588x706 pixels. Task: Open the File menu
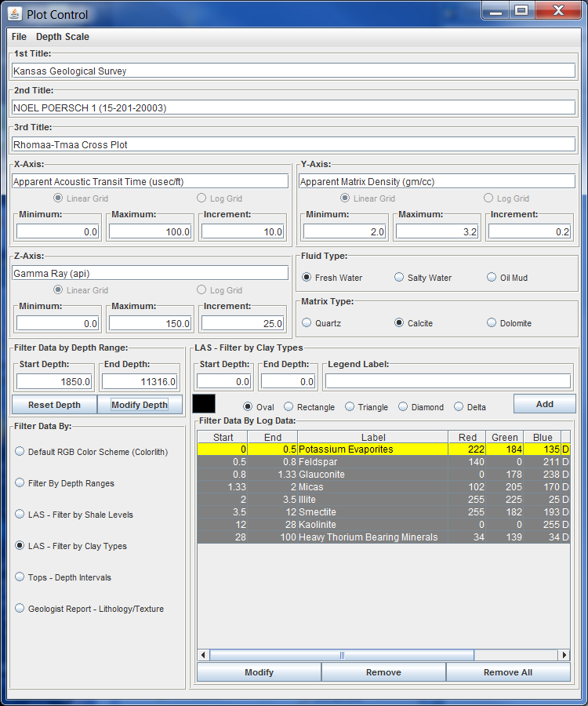pos(19,37)
